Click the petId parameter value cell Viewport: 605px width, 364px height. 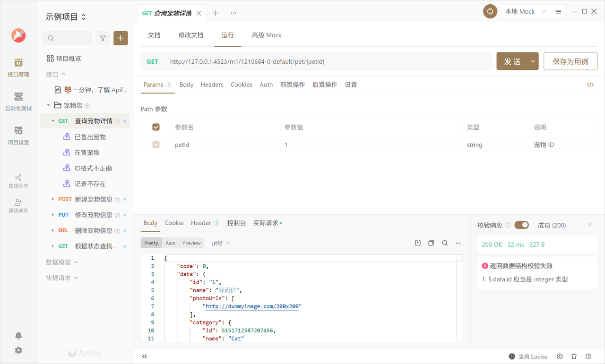coord(372,145)
